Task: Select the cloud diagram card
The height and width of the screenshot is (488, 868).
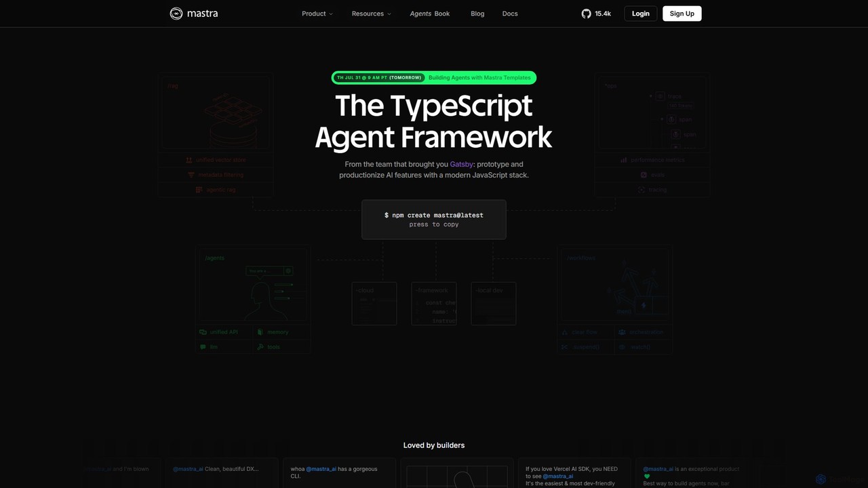Action: point(374,304)
